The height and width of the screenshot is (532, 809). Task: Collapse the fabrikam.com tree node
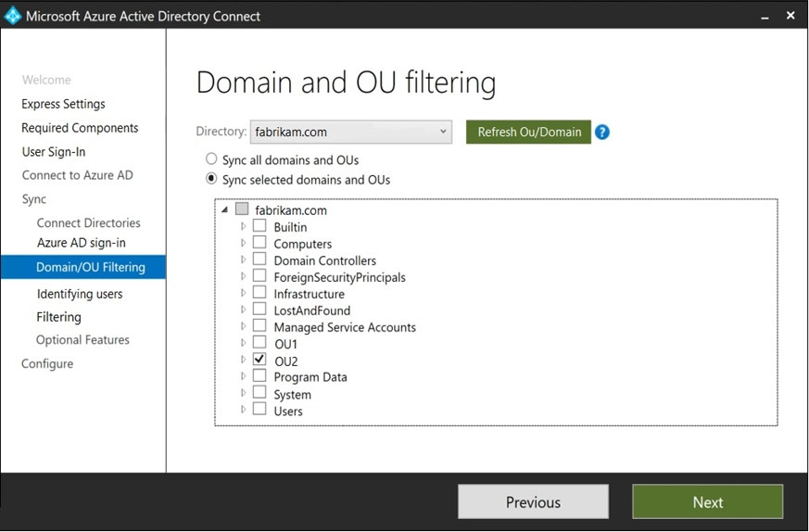(x=224, y=209)
